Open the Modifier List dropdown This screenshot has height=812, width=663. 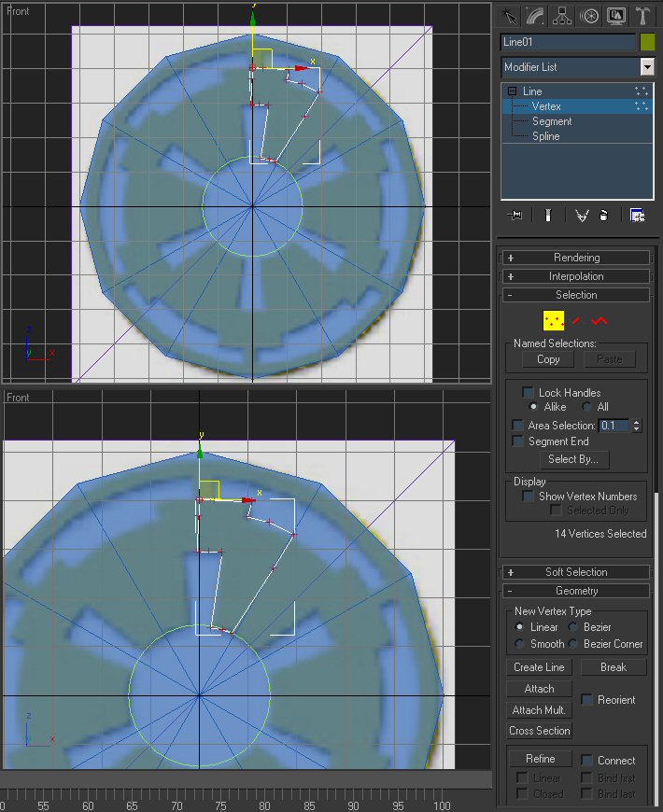pyautogui.click(x=647, y=67)
